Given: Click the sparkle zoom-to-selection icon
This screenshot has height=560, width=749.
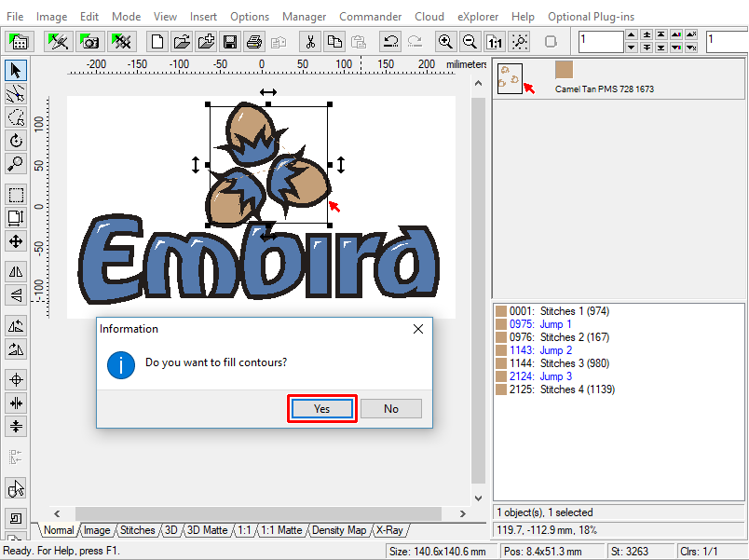Looking at the screenshot, I should 519,42.
